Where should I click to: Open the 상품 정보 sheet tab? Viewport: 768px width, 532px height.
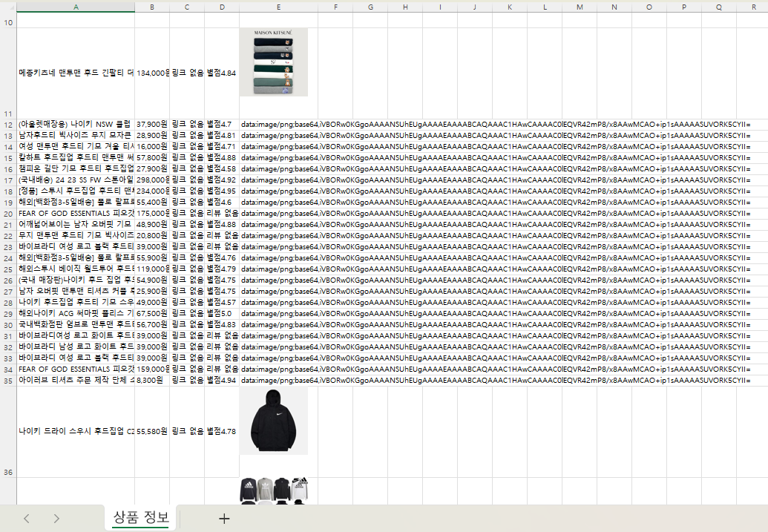(141, 517)
